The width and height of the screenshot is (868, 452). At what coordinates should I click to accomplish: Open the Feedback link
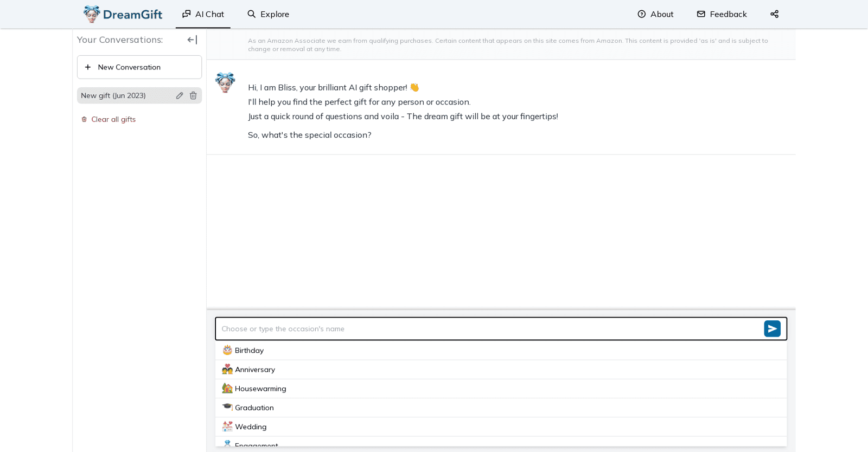pyautogui.click(x=722, y=14)
